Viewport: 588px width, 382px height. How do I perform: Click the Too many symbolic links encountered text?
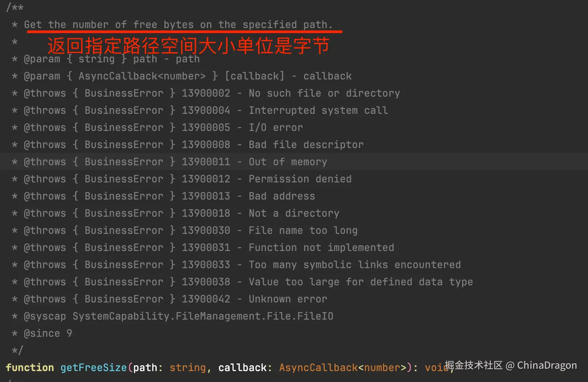tap(355, 265)
